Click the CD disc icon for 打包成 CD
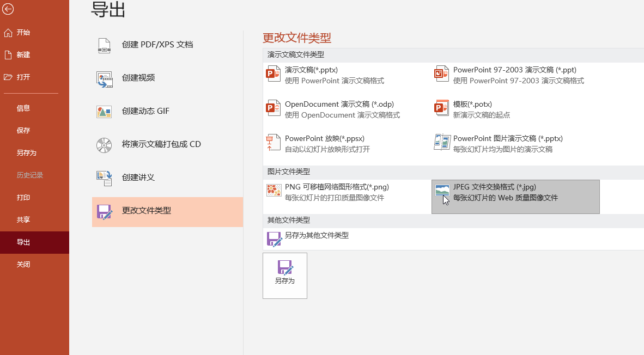 (104, 145)
